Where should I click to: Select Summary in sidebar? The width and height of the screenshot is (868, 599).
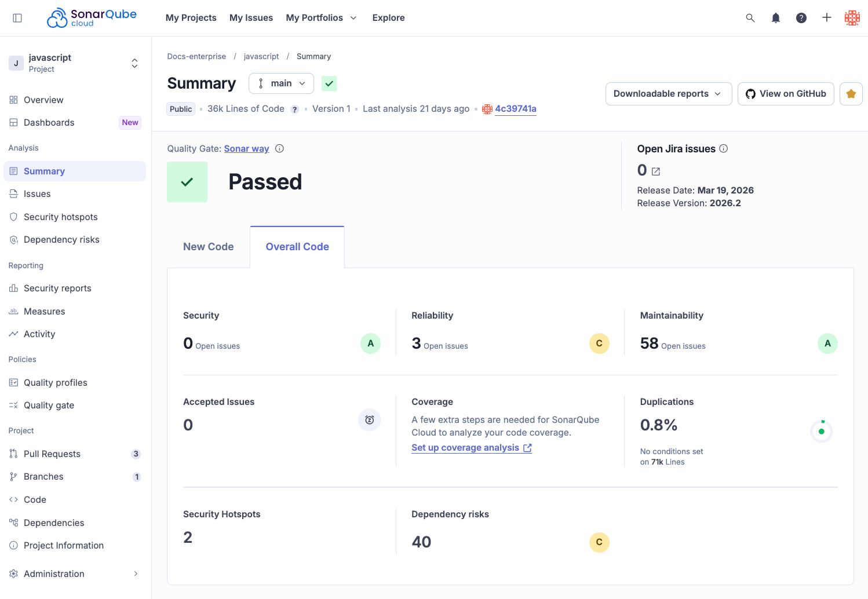coord(75,171)
